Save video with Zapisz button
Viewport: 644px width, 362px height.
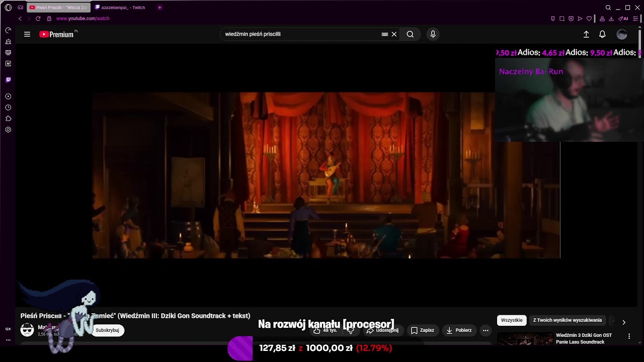point(423,330)
